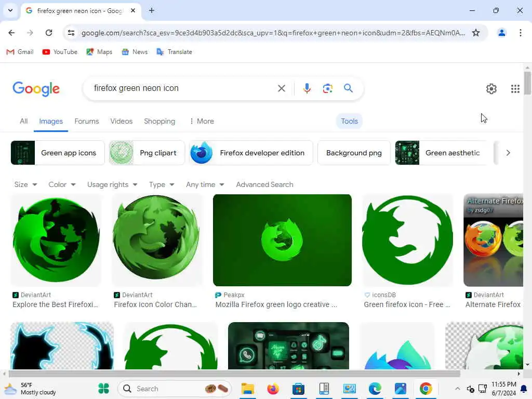Open Google quick settings gear
Image resolution: width=532 pixels, height=399 pixels.
click(x=491, y=88)
